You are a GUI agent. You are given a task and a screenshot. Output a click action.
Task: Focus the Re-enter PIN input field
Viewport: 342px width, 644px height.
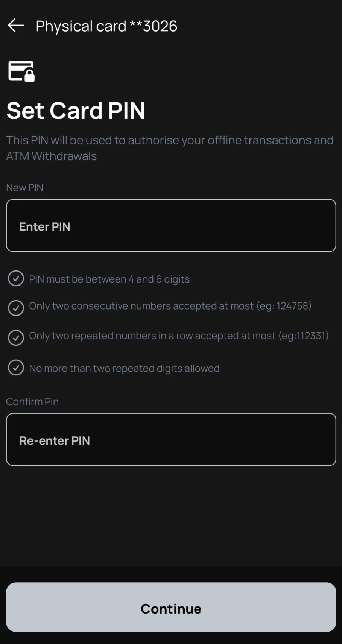tap(171, 439)
